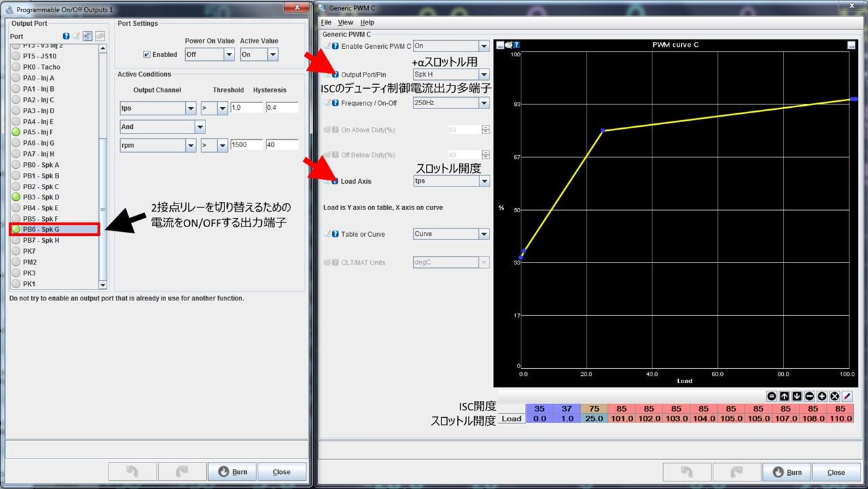Open help icon for Table or Curve
The height and width of the screenshot is (489, 868).
tap(335, 234)
